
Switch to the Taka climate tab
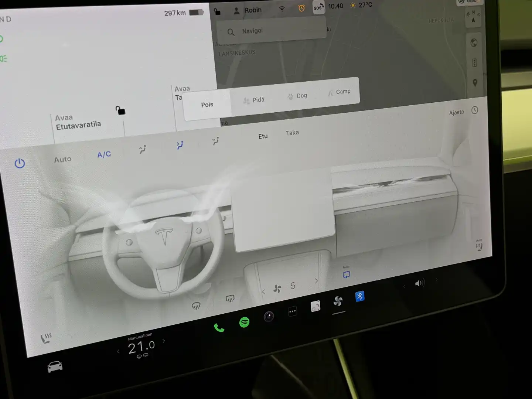tap(292, 133)
